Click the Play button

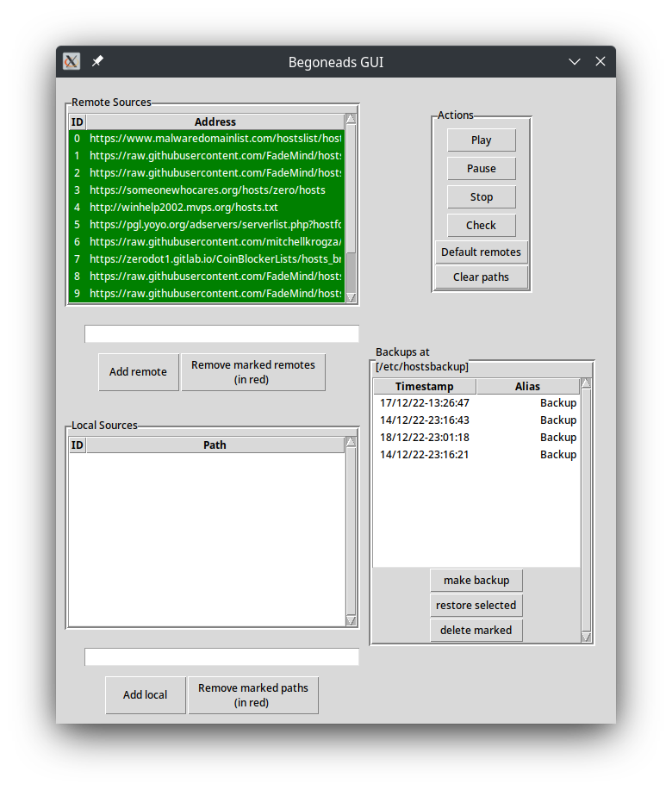(x=481, y=140)
